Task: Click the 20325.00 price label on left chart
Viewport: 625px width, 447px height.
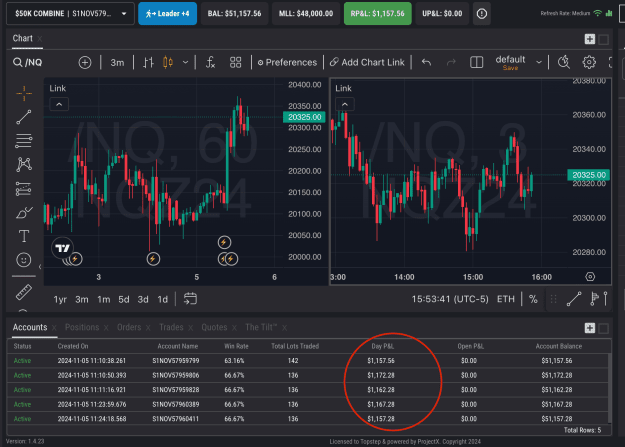Action: coord(305,117)
